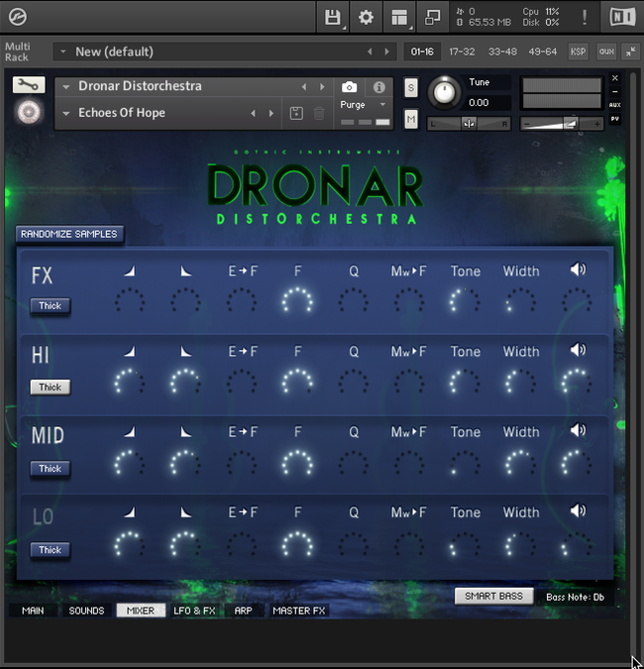This screenshot has height=669, width=644.
Task: Click the instrument output volume slider
Action: [x=562, y=124]
